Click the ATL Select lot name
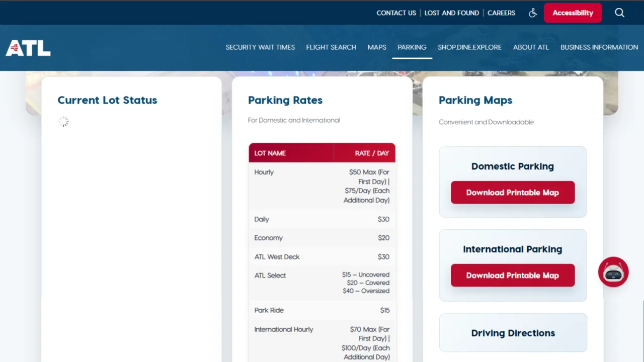The height and width of the screenshot is (362, 644). [x=270, y=276]
